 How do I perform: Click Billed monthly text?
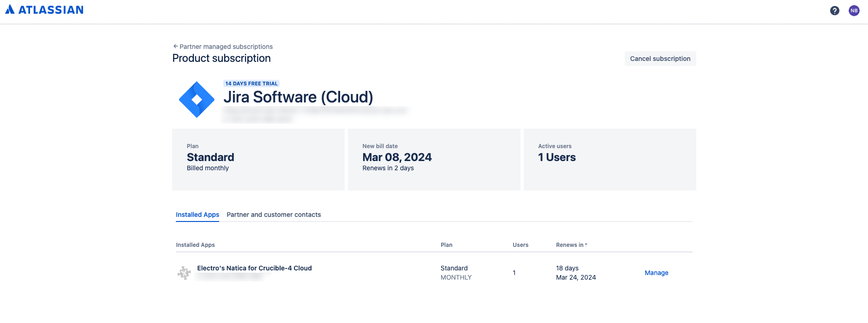(208, 168)
